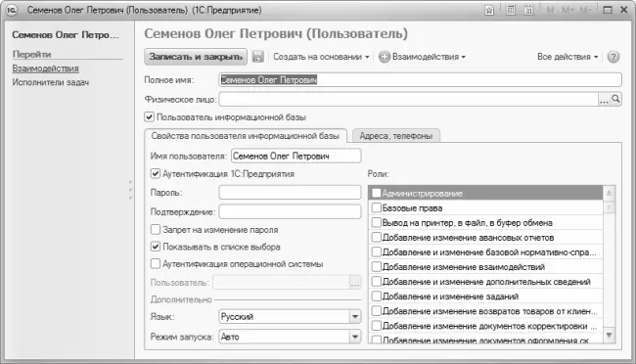Add the form to favorites with star icon
The height and width of the screenshot is (364, 636).
[489, 11]
